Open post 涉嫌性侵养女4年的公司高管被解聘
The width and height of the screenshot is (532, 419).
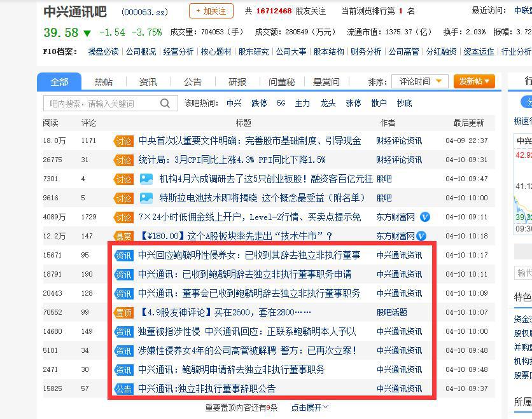(247, 350)
